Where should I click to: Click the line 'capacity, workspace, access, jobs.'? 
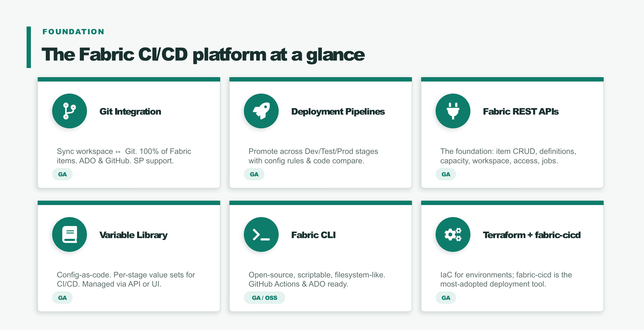click(499, 161)
